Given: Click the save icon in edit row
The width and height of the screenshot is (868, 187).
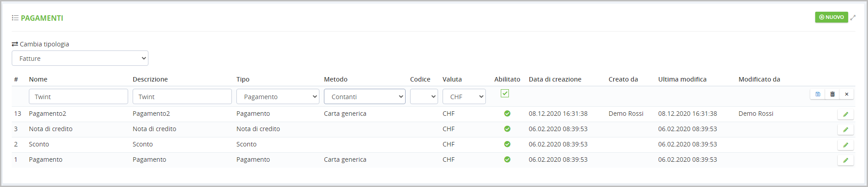Looking at the screenshot, I should pyautogui.click(x=817, y=94).
